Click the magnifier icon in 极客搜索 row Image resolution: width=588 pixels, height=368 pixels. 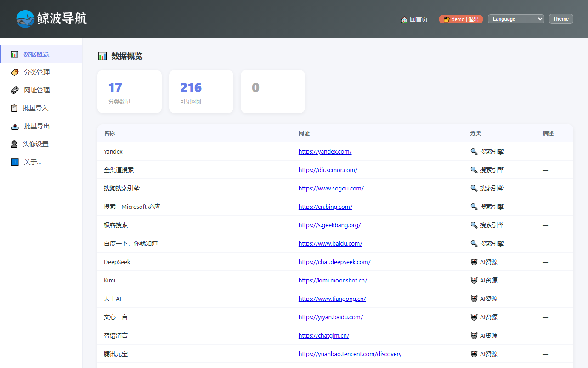pos(474,225)
